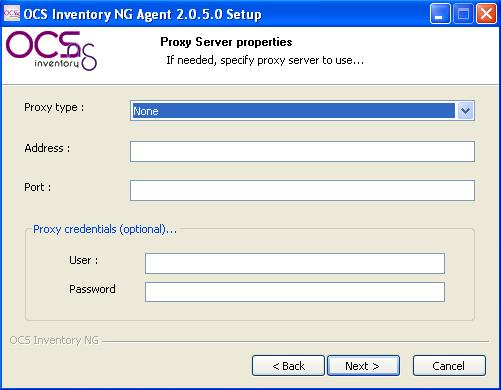This screenshot has width=501, height=390.
Task: Click 'If needed, specify proxy server to use...' text
Action: coord(265,60)
